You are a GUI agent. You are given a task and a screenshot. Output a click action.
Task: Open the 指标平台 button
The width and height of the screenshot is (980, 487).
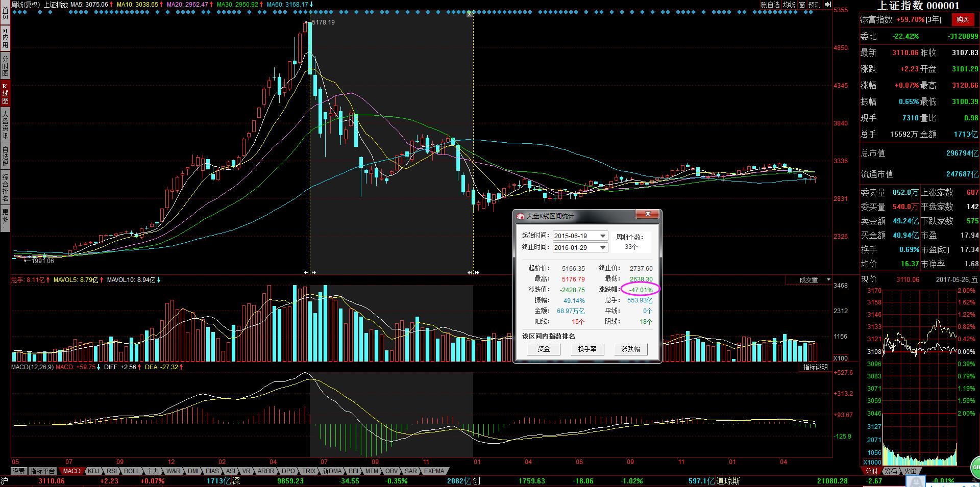click(x=43, y=471)
